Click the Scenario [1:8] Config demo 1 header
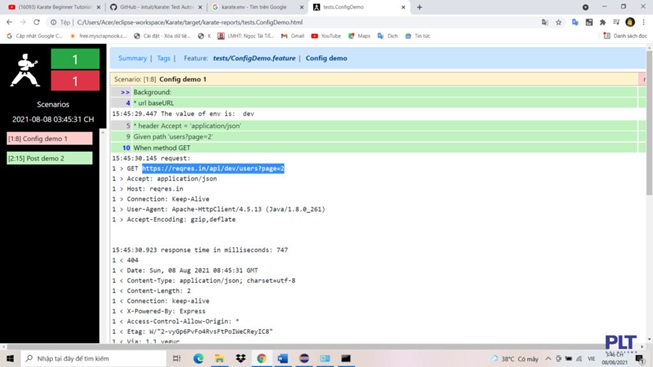The image size is (653, 367). point(374,79)
